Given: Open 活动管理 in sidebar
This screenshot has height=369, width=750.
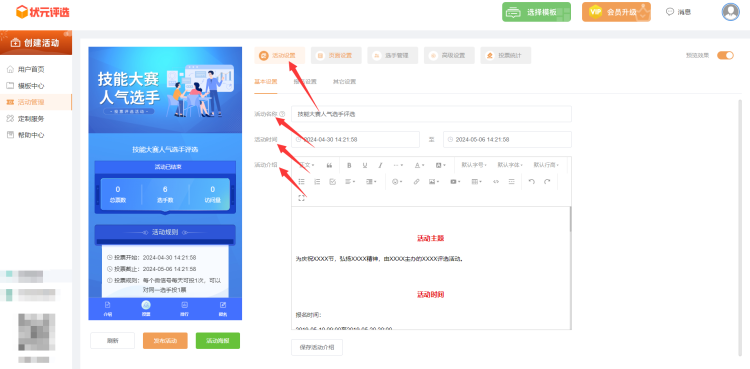Looking at the screenshot, I should point(36,102).
